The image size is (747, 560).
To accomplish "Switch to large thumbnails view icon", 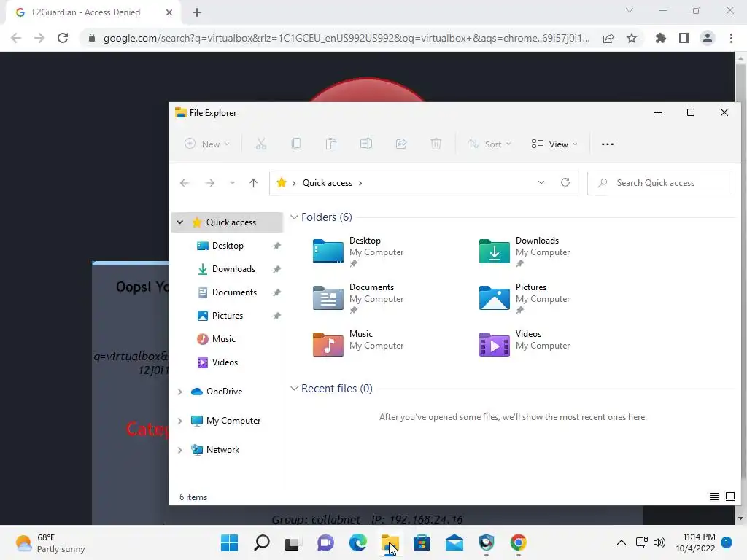I will 729,497.
